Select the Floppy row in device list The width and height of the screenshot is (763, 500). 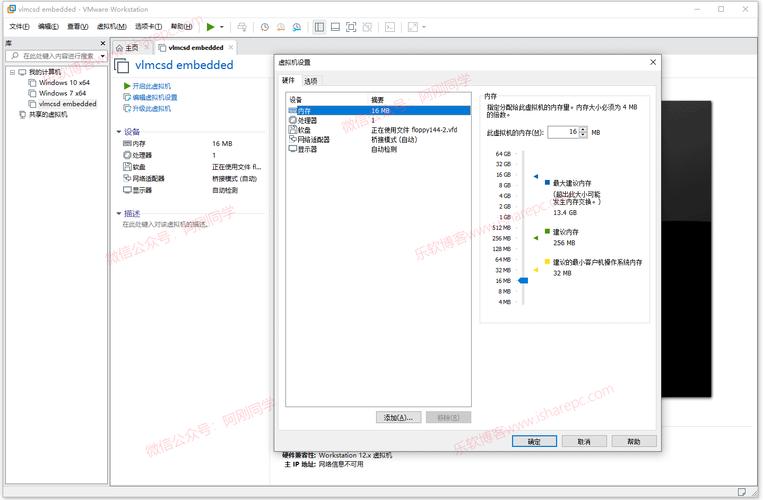[x=379, y=130]
